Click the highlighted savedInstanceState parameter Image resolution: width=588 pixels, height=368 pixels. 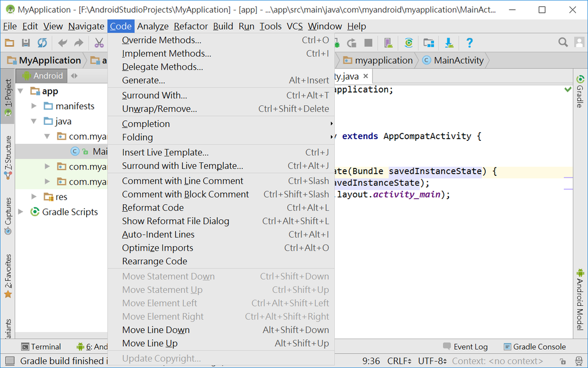[x=435, y=171]
